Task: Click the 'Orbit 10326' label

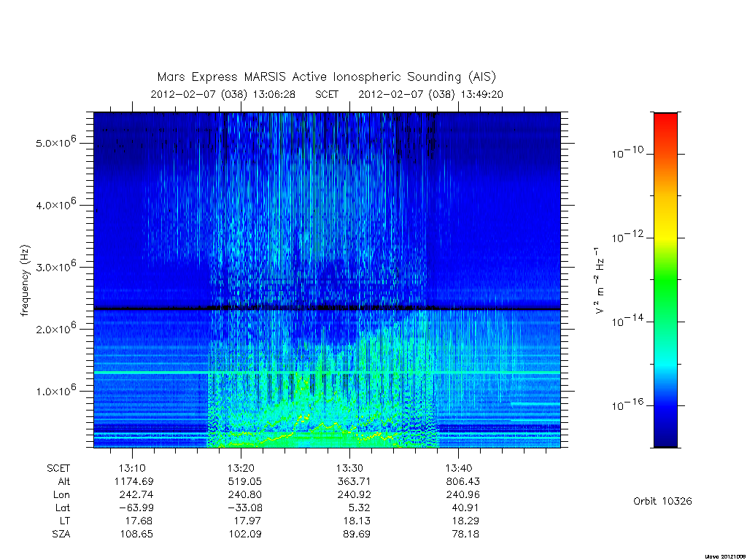Action: pos(662,501)
